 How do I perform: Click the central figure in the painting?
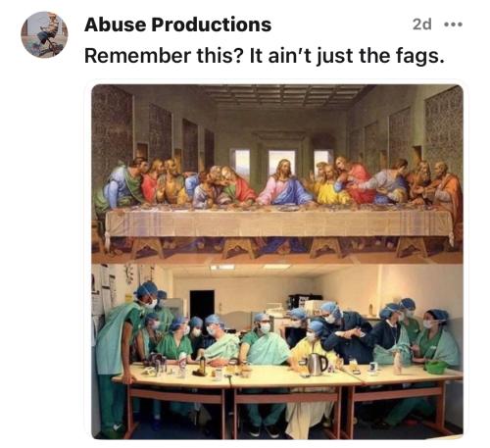283,183
